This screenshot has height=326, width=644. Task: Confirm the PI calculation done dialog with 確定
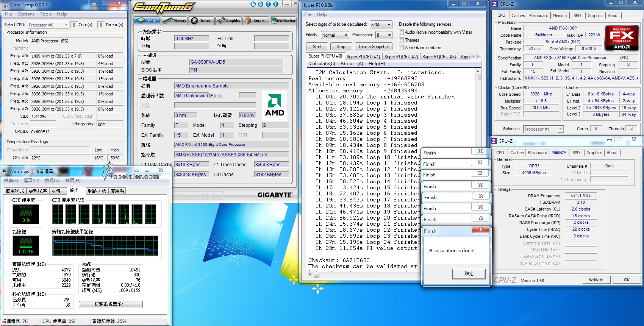[469, 274]
